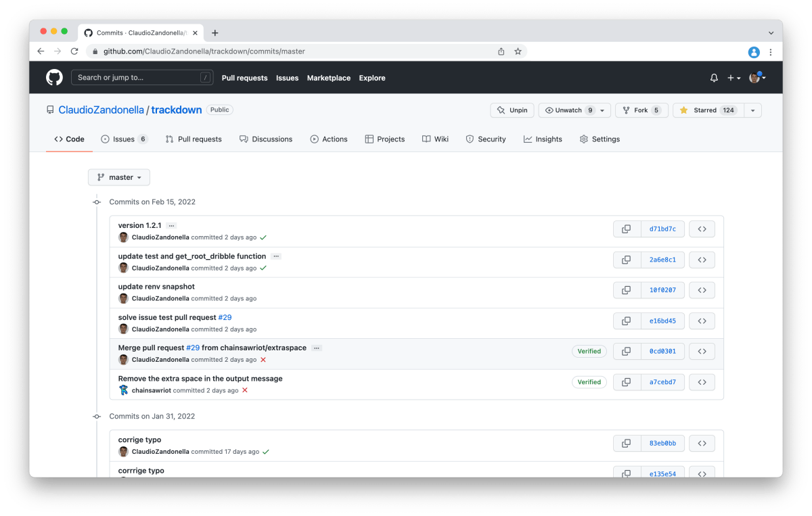
Task: Open the Starred lists dropdown arrow
Action: click(x=753, y=110)
